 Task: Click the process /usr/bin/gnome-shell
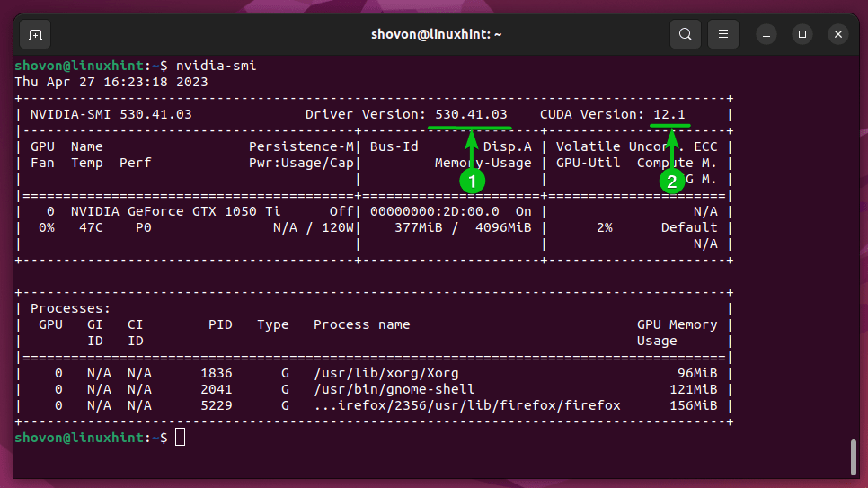(394, 389)
